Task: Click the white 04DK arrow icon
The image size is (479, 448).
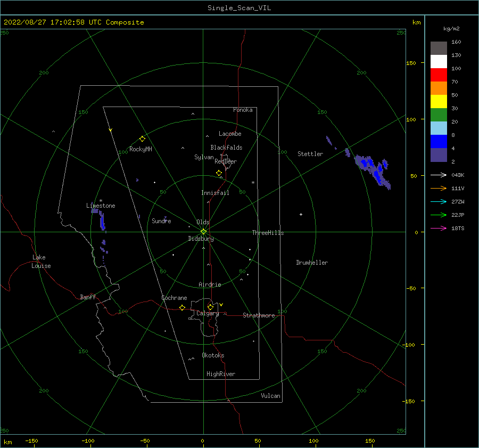Action: 439,175
